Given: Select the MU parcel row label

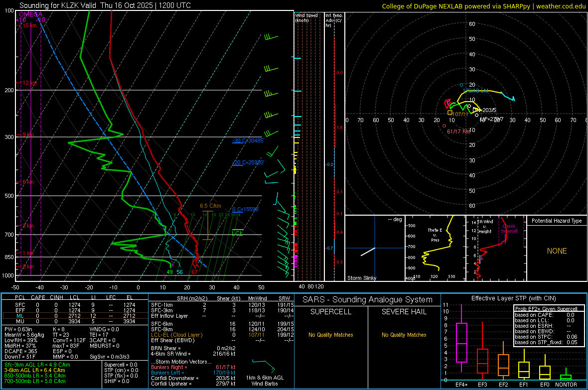Looking at the screenshot, I should click(20, 321).
